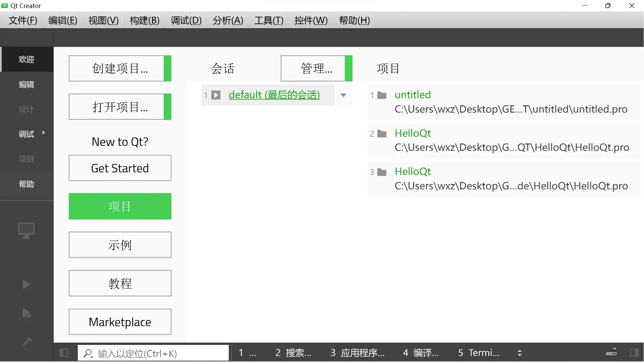Viewport: 644px width, 362px height.
Task: Open the output pane selector arrows
Action: coord(520,353)
